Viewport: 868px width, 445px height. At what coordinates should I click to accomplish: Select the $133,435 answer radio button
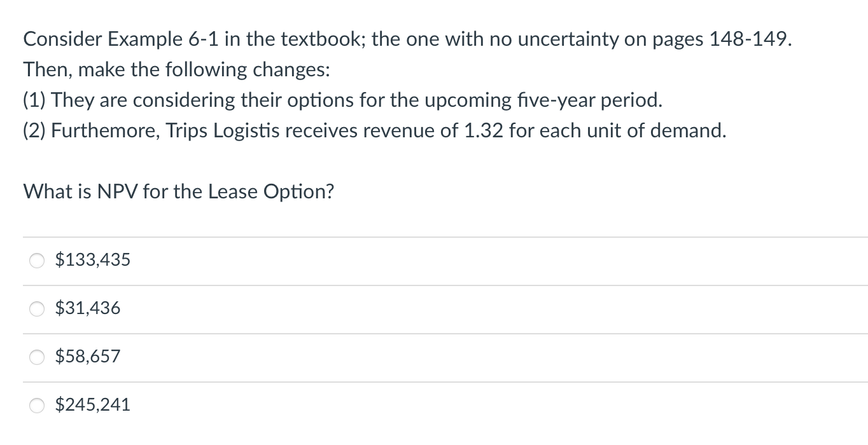coord(36,260)
